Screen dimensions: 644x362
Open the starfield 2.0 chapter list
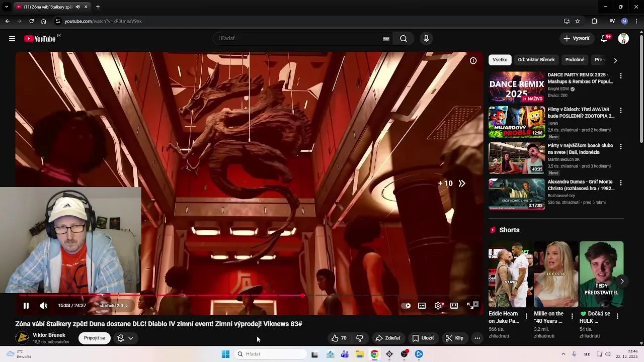[114, 305]
